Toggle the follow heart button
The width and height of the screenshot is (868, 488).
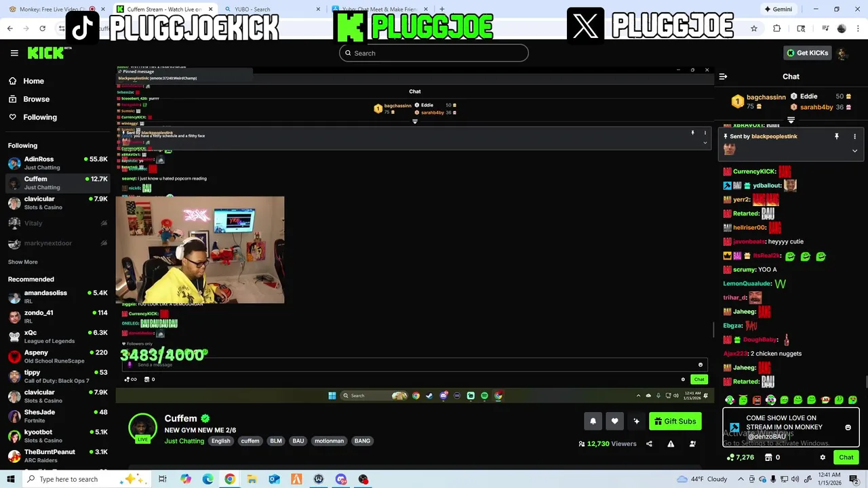click(x=614, y=421)
